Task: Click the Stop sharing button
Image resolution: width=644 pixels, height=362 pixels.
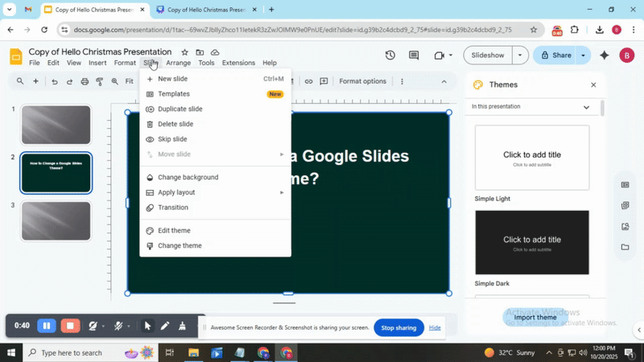Action: click(x=398, y=328)
